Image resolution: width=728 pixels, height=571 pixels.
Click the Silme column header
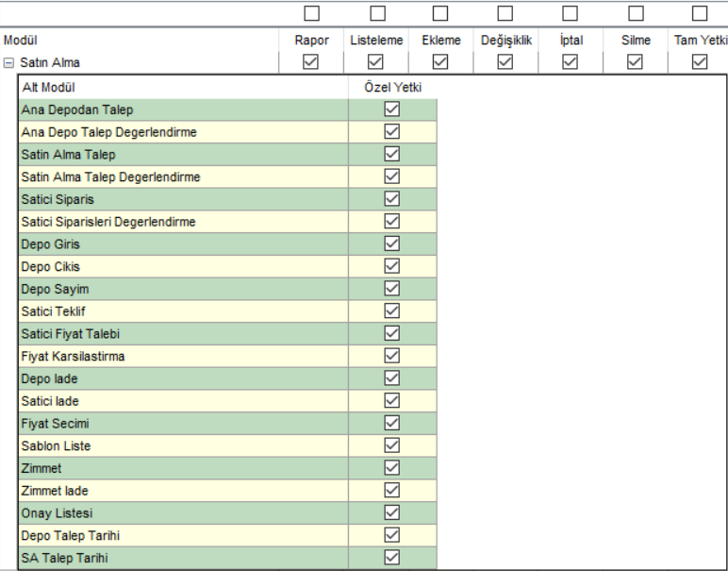[636, 41]
